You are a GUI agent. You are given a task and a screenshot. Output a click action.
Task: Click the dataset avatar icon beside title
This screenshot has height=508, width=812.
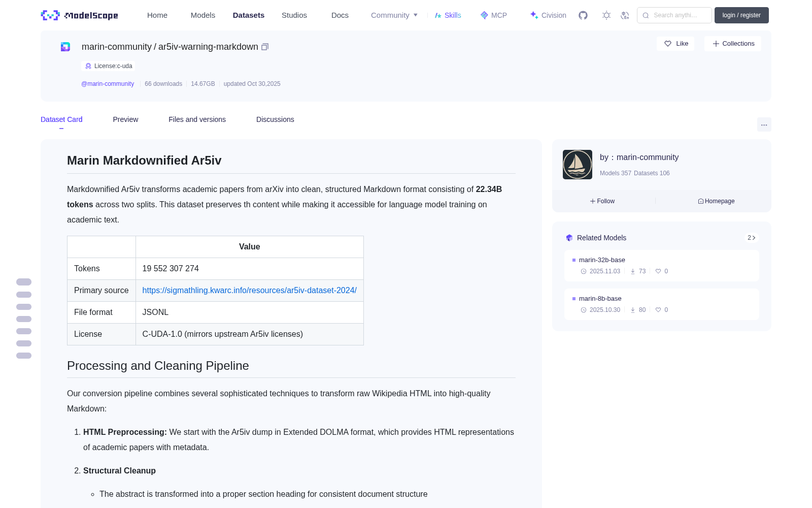(65, 47)
